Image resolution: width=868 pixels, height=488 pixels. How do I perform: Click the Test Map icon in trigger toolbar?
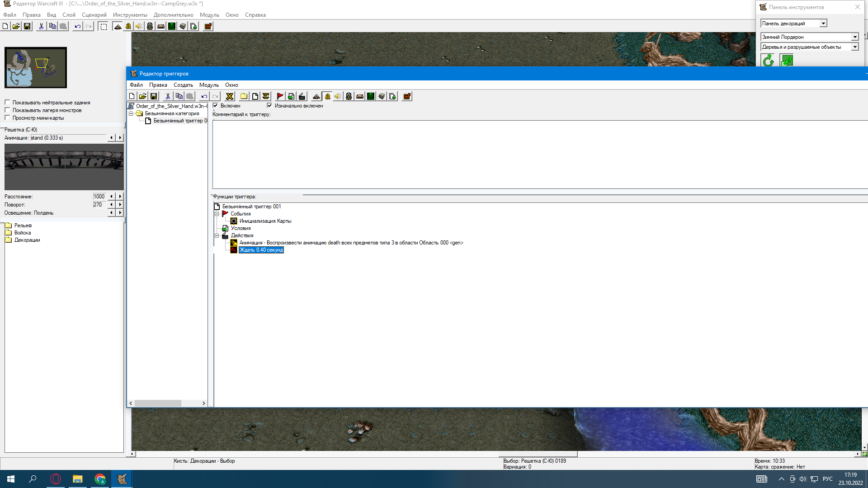click(407, 96)
